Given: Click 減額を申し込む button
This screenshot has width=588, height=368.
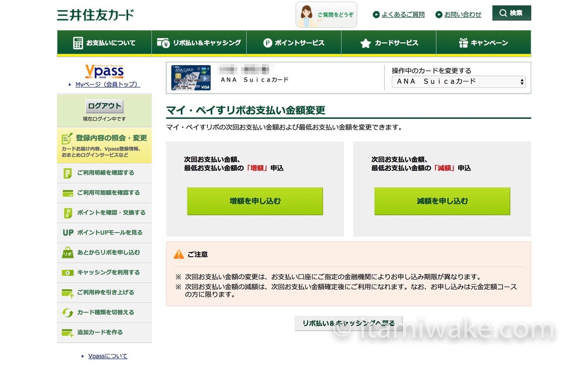Looking at the screenshot, I should tap(442, 201).
